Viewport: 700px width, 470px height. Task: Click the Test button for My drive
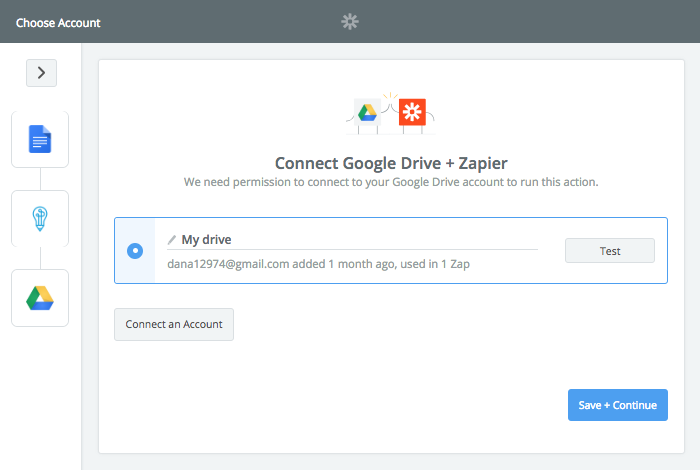610,251
